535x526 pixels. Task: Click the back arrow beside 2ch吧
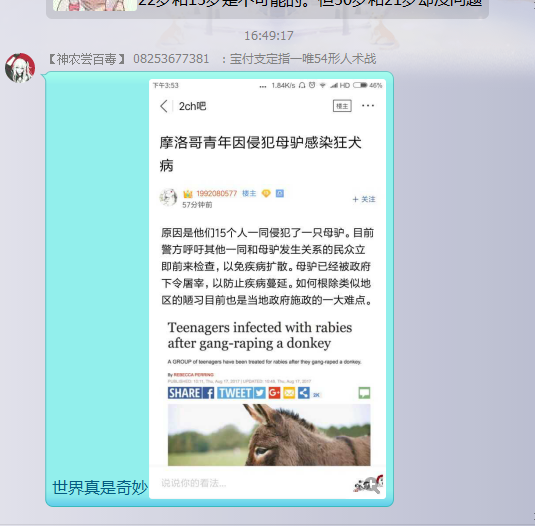[x=164, y=106]
